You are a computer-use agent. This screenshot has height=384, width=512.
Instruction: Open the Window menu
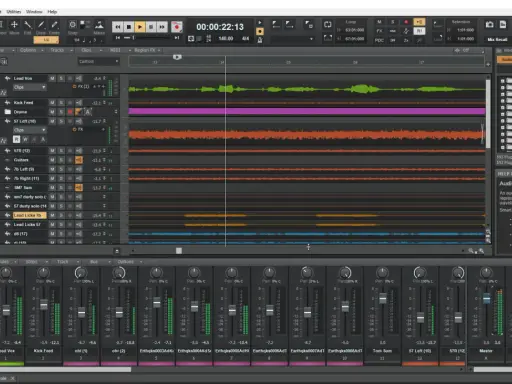tap(34, 12)
